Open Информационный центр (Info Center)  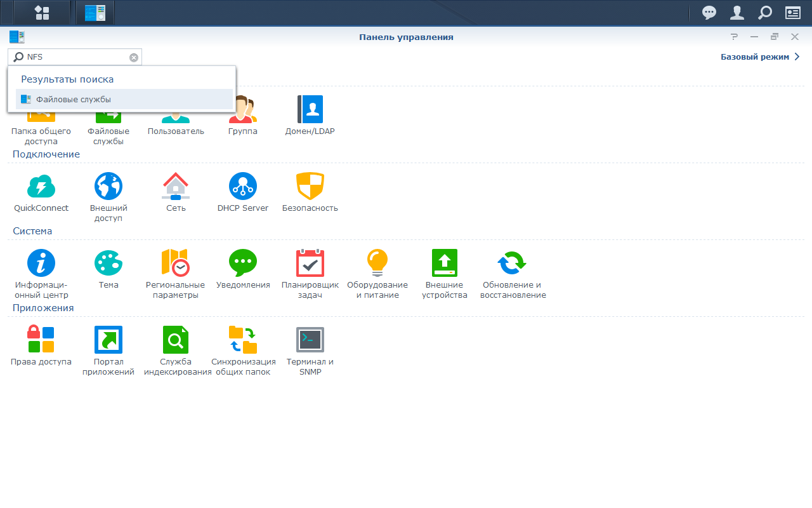tap(41, 274)
